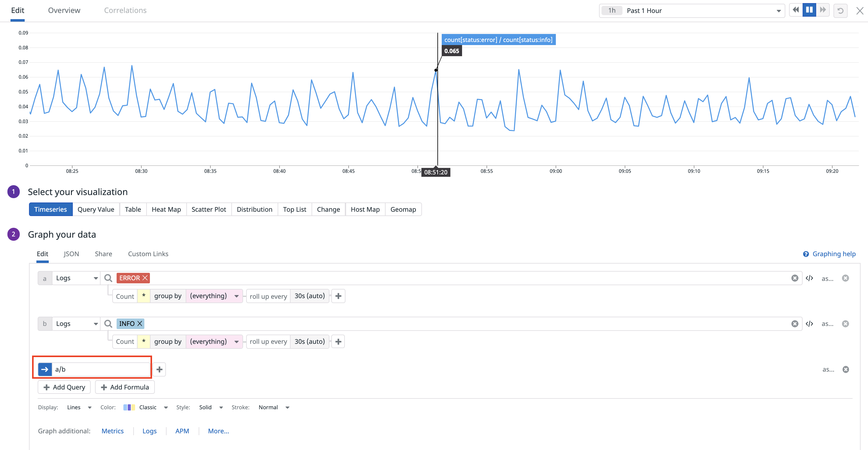Add aggregation with query a plus button

coord(338,296)
